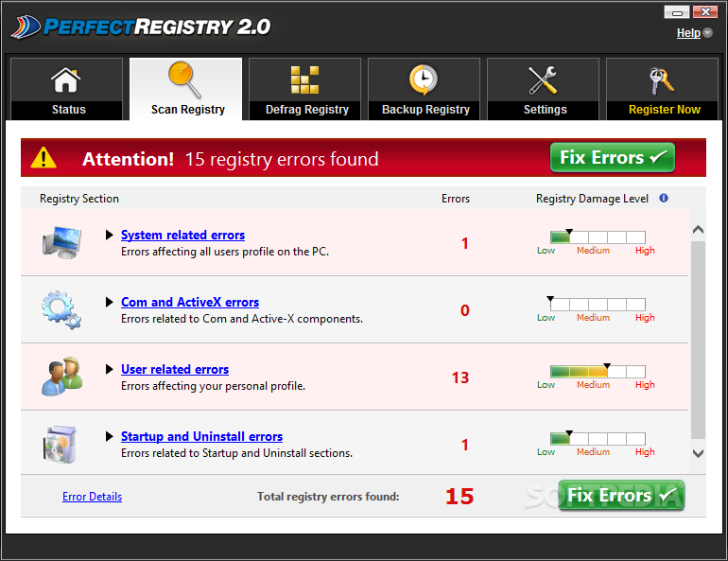
Task: Click the Com and ActiveX gears icon
Action: click(61, 309)
